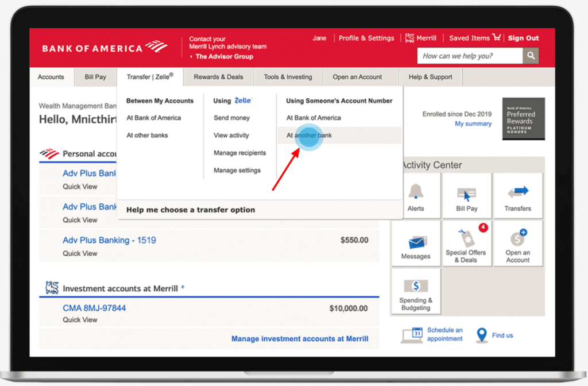Open the Open an Account tab
The image size is (588, 386).
[x=357, y=77]
